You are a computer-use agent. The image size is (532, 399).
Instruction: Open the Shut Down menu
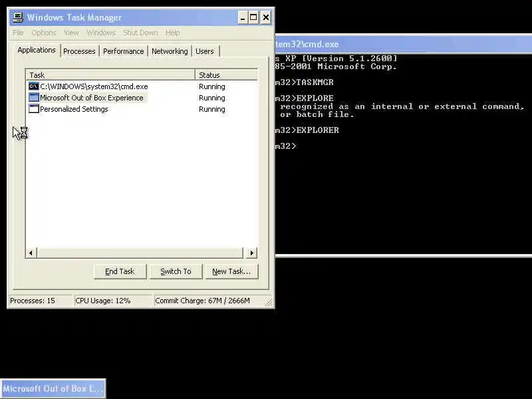point(140,33)
